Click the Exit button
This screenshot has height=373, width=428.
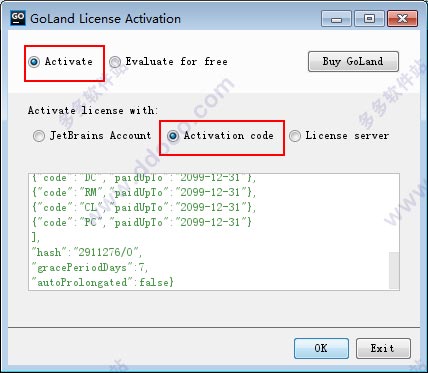pyautogui.click(x=383, y=348)
